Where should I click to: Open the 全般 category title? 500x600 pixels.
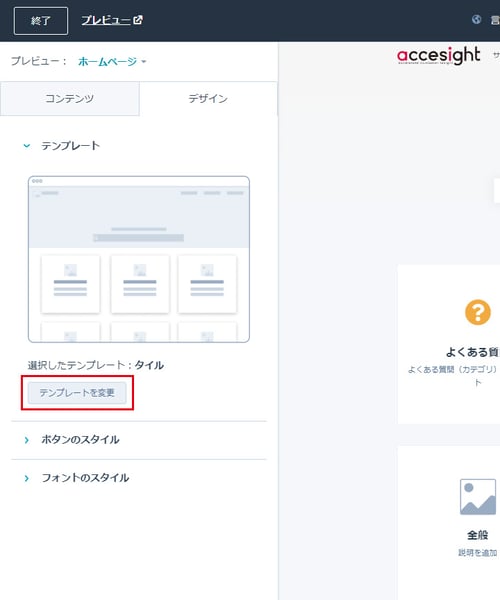tap(478, 535)
